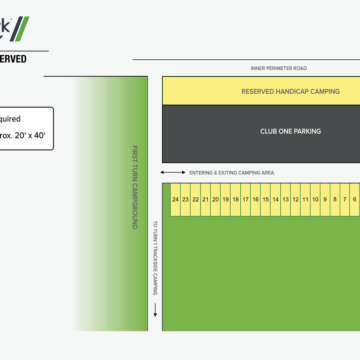Click the green striped logo mark
360x360 pixels.
click(19, 29)
